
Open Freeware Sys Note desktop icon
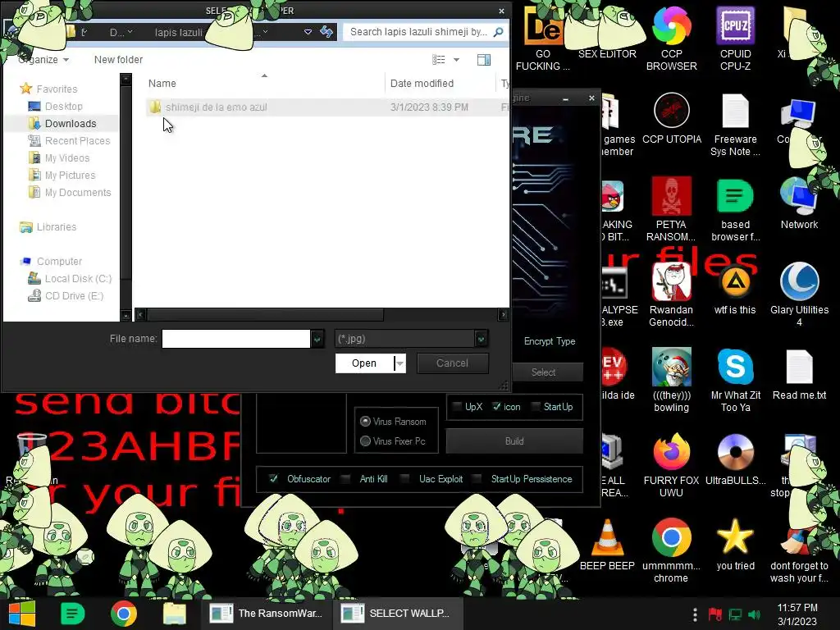point(735,125)
